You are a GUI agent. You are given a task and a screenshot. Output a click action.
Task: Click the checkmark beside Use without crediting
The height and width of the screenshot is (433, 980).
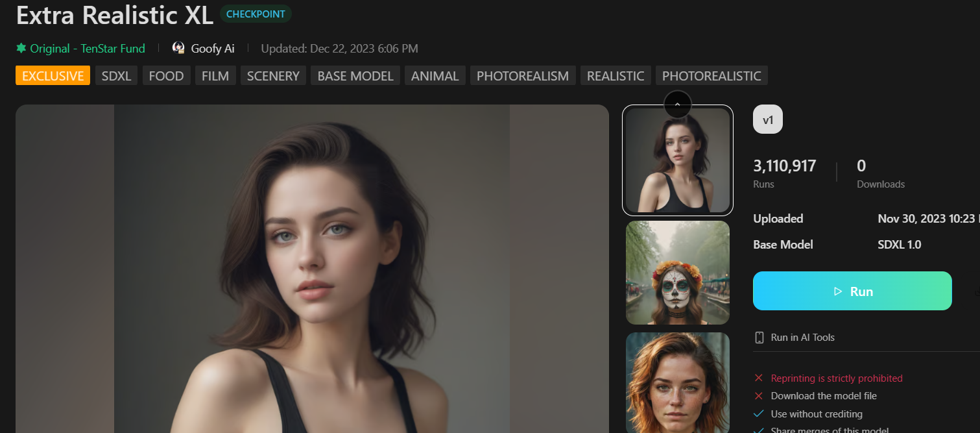(x=759, y=414)
